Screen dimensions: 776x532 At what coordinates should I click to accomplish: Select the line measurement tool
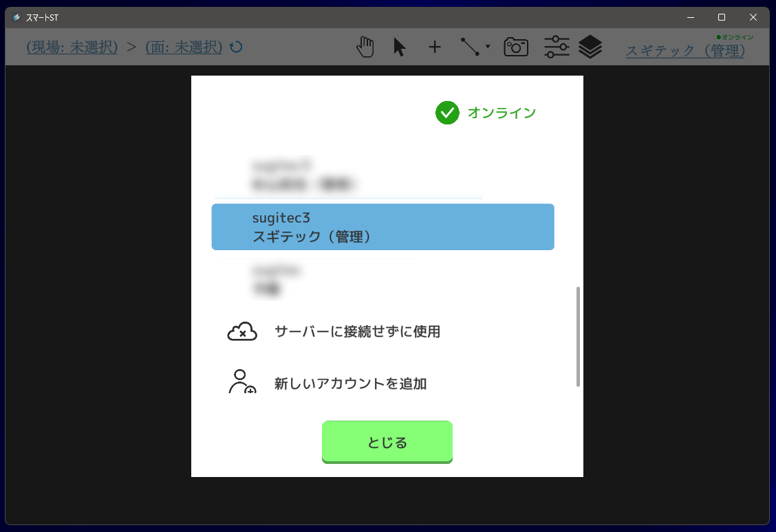[x=470, y=47]
